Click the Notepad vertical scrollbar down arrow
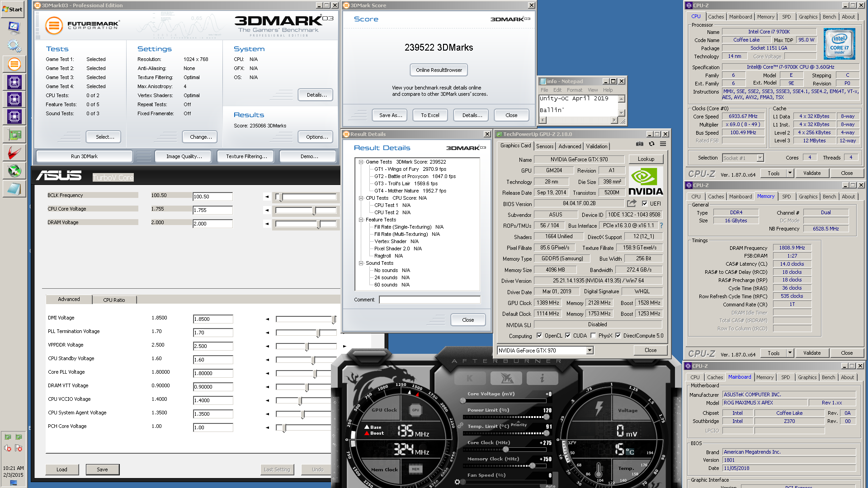Image resolution: width=868 pixels, height=488 pixels. click(x=622, y=113)
